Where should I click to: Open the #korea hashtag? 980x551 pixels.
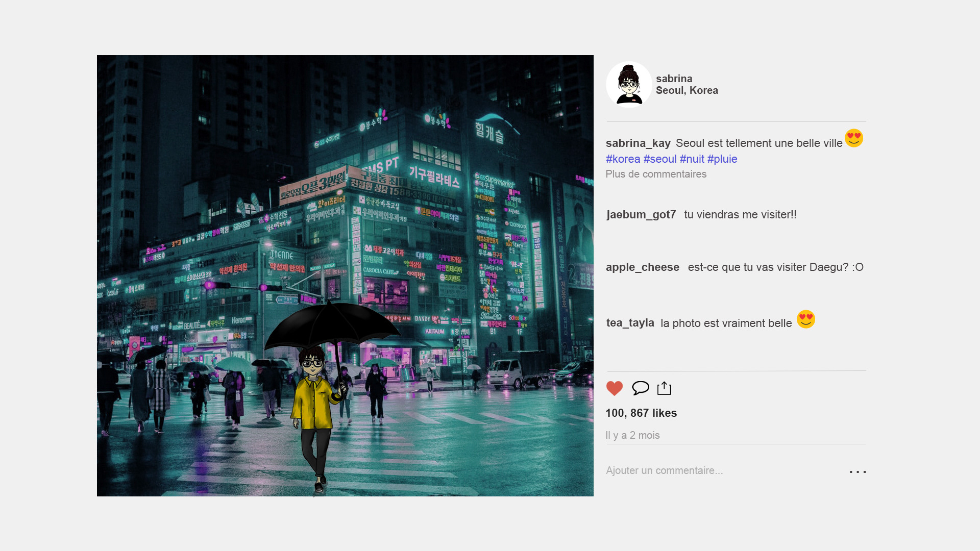[x=623, y=159]
